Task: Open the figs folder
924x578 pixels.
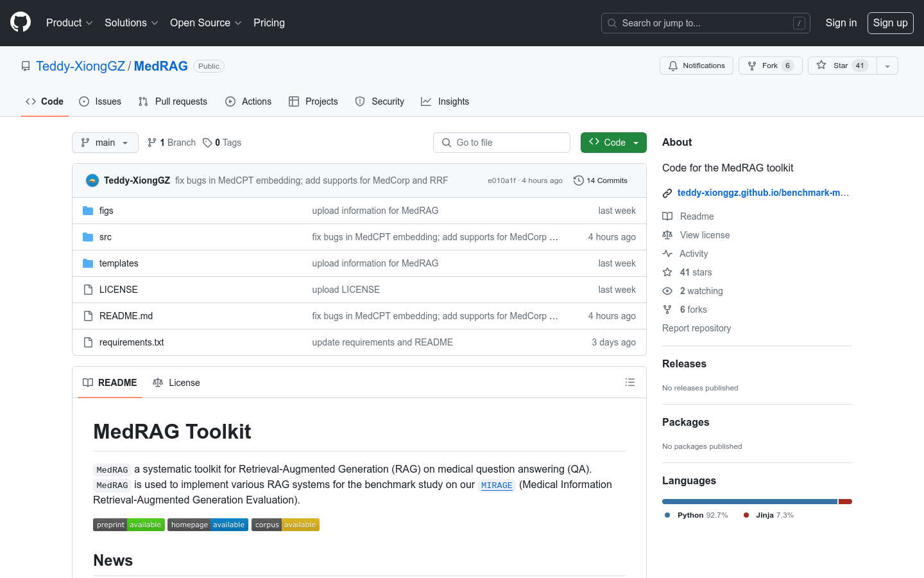Action: pyautogui.click(x=106, y=211)
